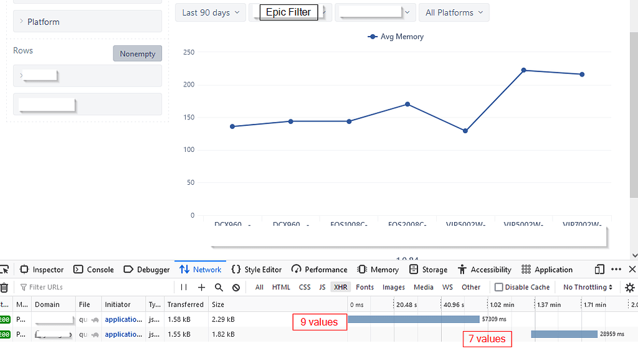The height and width of the screenshot is (364, 638).
Task: Open DevTools settings gear
Action: click(629, 287)
